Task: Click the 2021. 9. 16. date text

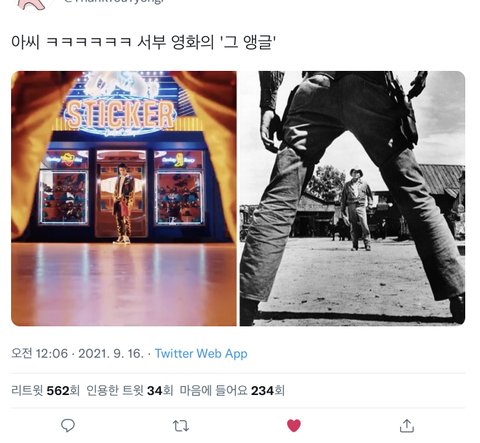Action: coord(111,353)
